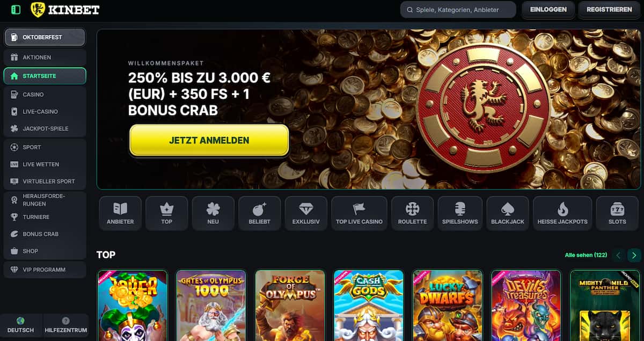Open the Blackjack spade category
The width and height of the screenshot is (644, 341).
(508, 213)
